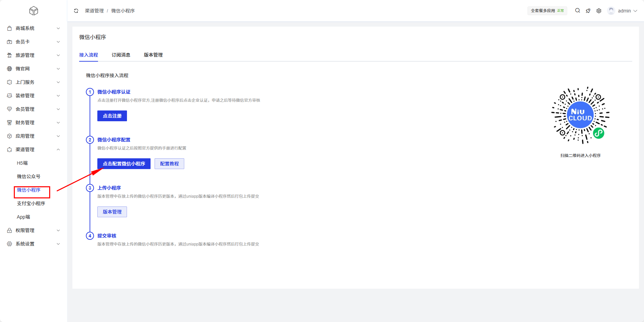Expand the 财务管理 menu chevron
Viewport: 644px width, 322px height.
(58, 123)
